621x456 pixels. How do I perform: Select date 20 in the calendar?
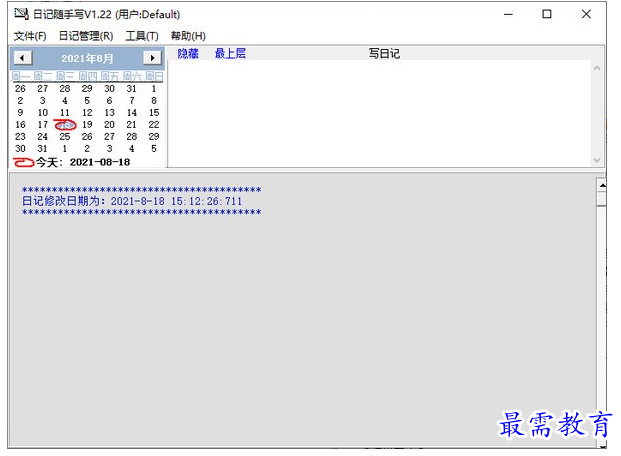[110, 125]
